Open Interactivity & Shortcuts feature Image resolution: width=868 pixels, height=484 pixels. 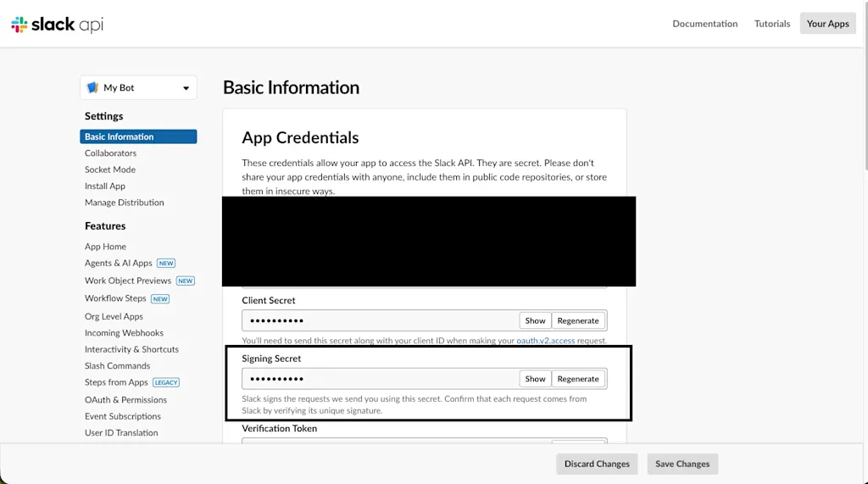(131, 349)
